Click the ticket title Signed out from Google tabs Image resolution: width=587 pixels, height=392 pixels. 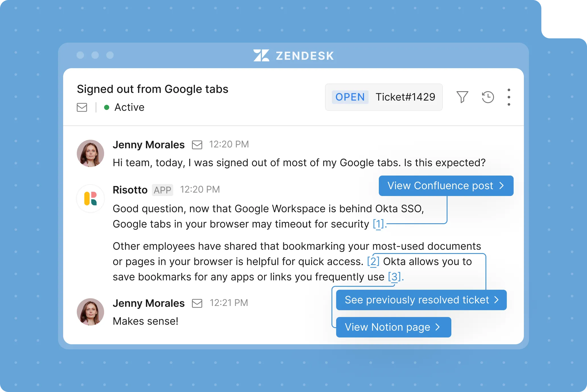152,89
